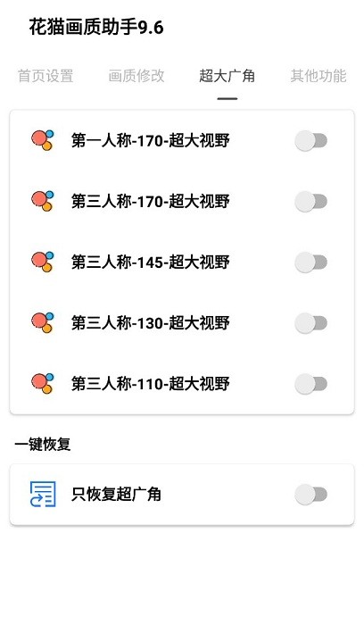Switch to the 首页设置 tab

tap(45, 76)
